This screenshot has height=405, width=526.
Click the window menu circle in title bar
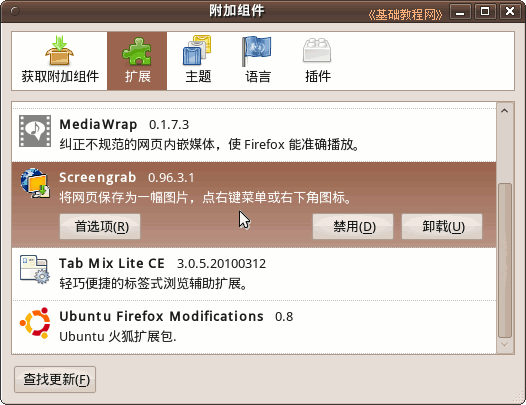click(15, 11)
